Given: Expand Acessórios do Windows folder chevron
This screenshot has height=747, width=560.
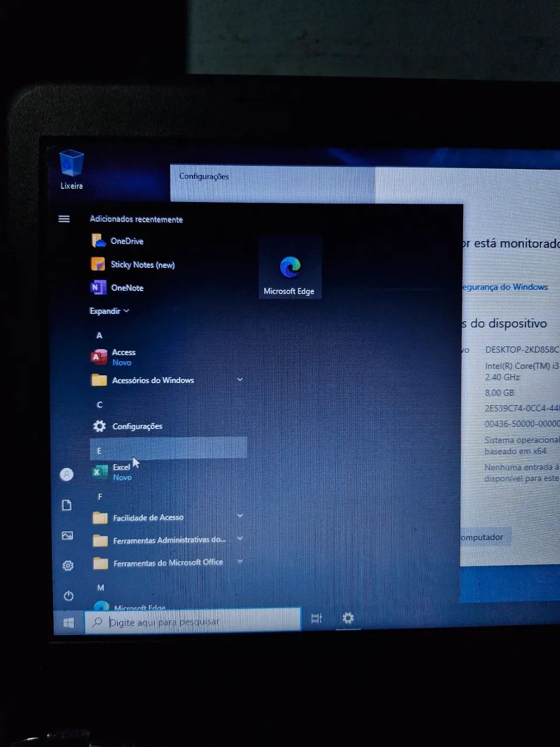Looking at the screenshot, I should coord(240,379).
